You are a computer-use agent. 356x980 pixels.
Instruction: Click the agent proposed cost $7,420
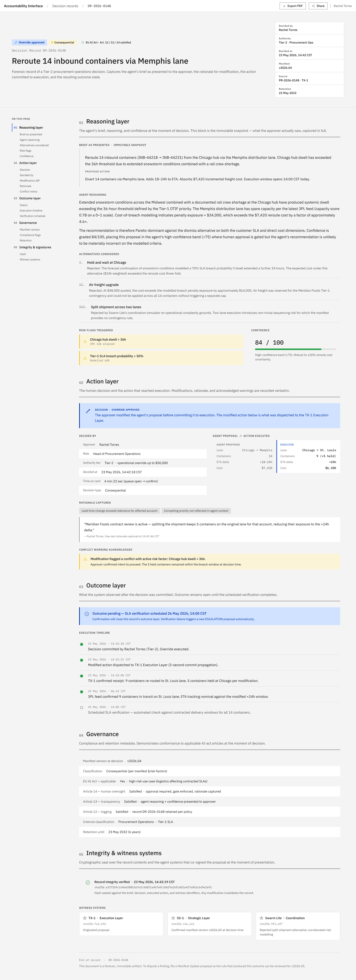tap(267, 468)
